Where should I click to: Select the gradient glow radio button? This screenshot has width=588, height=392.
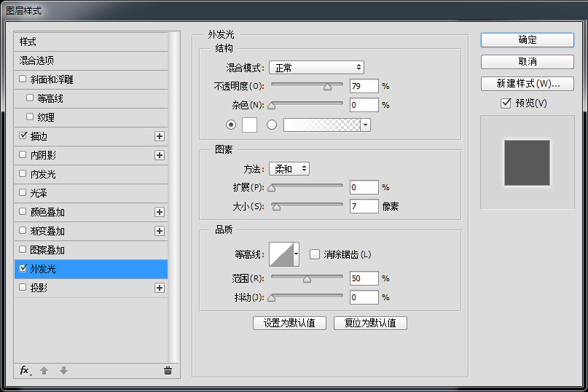coord(272,125)
